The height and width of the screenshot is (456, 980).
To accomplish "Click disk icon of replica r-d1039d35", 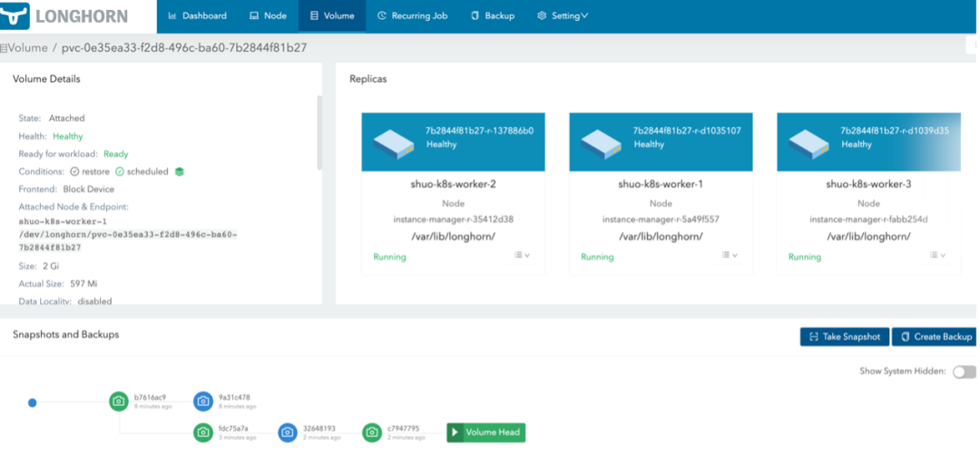I will [x=808, y=144].
